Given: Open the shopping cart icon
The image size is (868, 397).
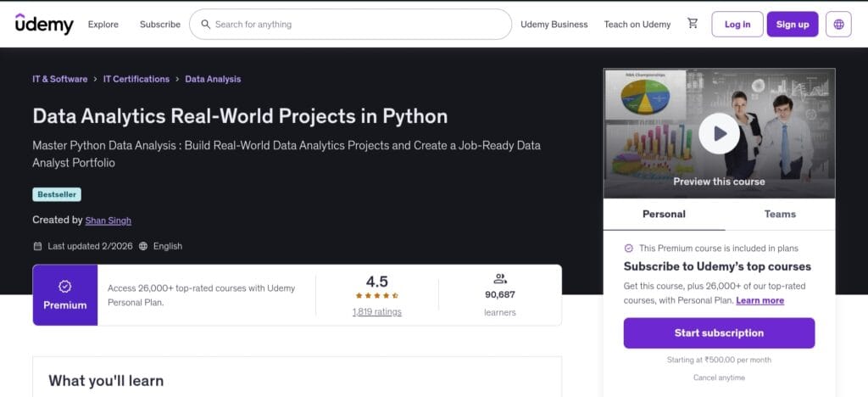Looking at the screenshot, I should point(693,23).
